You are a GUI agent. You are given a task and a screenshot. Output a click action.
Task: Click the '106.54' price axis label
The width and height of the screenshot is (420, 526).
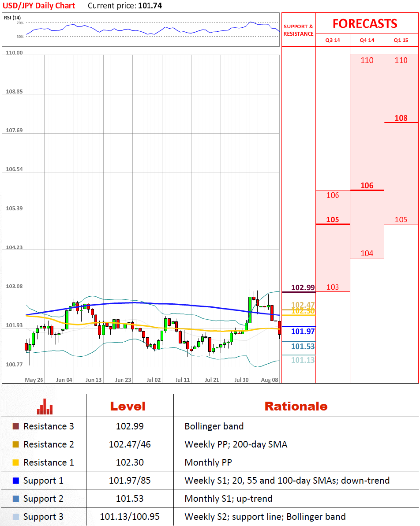tap(14, 169)
